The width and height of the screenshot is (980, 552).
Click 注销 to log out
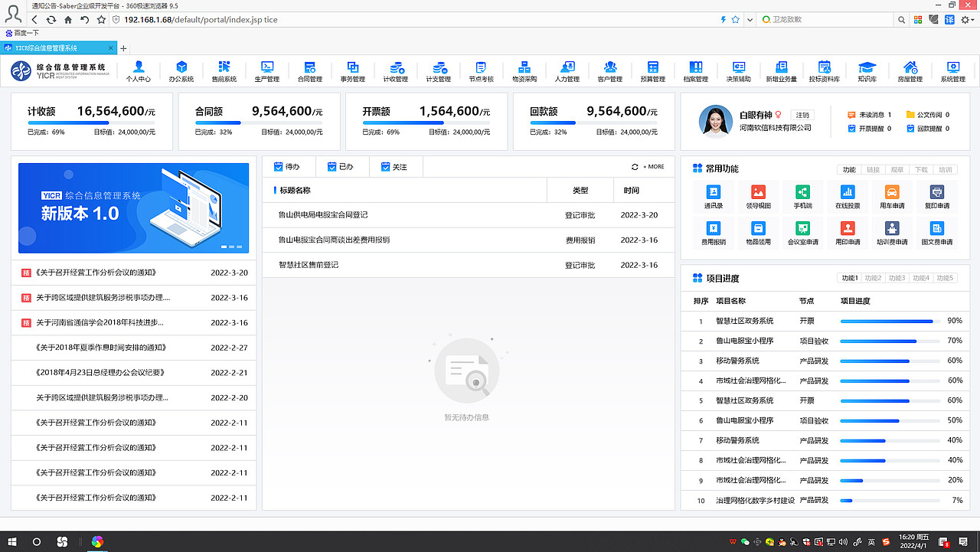[x=803, y=114]
